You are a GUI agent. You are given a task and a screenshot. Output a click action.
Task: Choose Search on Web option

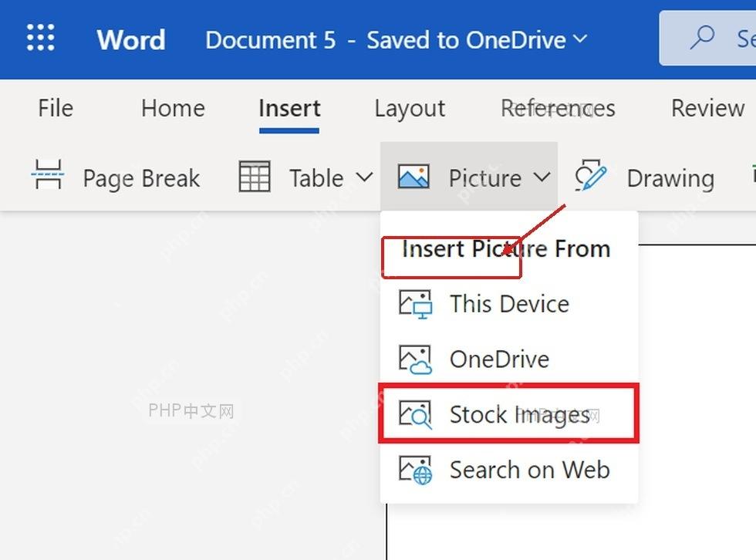coord(509,470)
